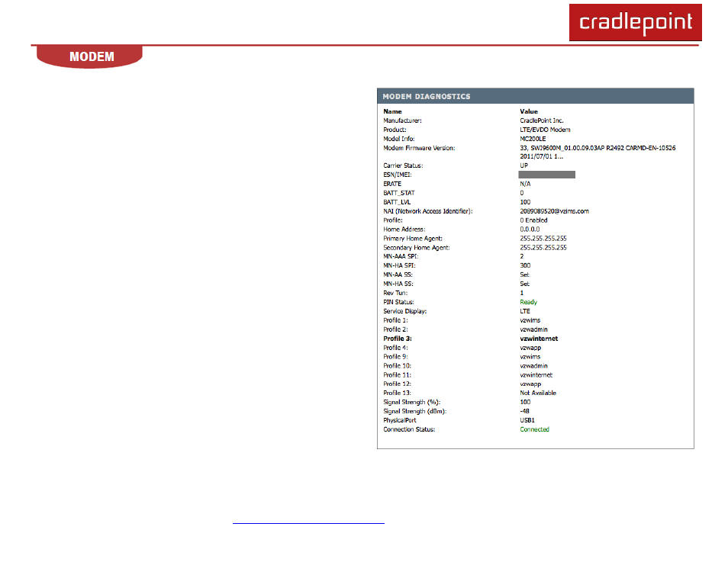Select the '0 Enabled' profile value
Viewport: 728px width, 562px height.
click(x=533, y=220)
